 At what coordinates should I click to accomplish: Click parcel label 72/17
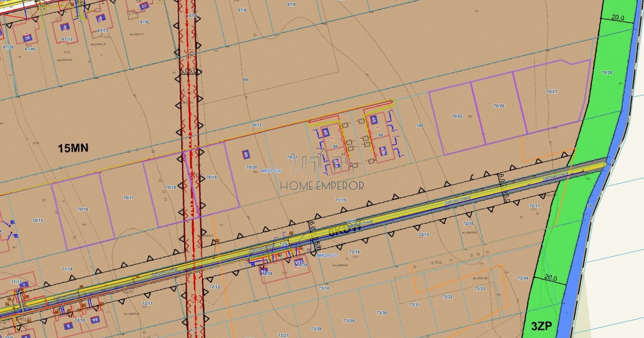[535, 206]
